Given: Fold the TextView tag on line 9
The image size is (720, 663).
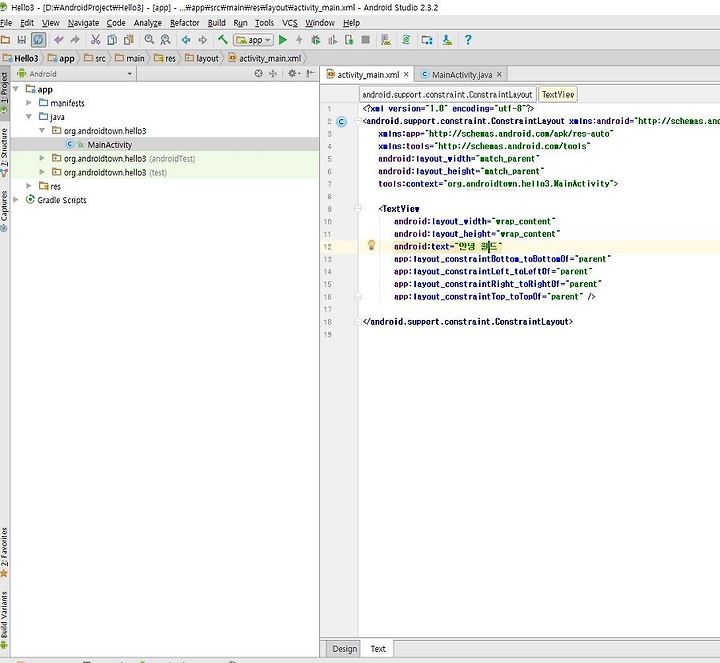Looking at the screenshot, I should (358, 208).
